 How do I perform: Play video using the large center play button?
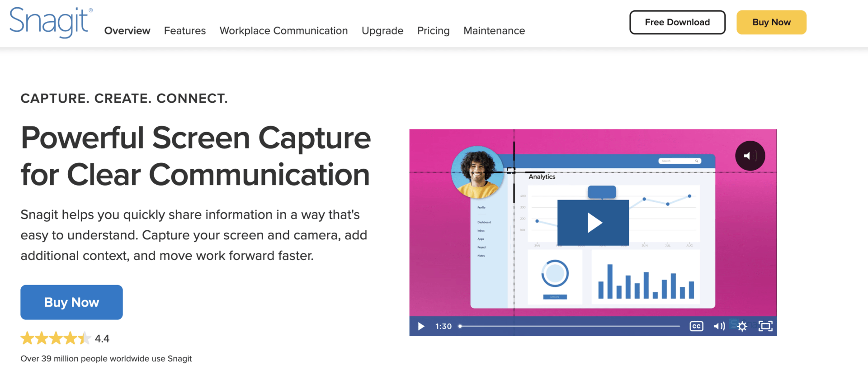pos(593,223)
